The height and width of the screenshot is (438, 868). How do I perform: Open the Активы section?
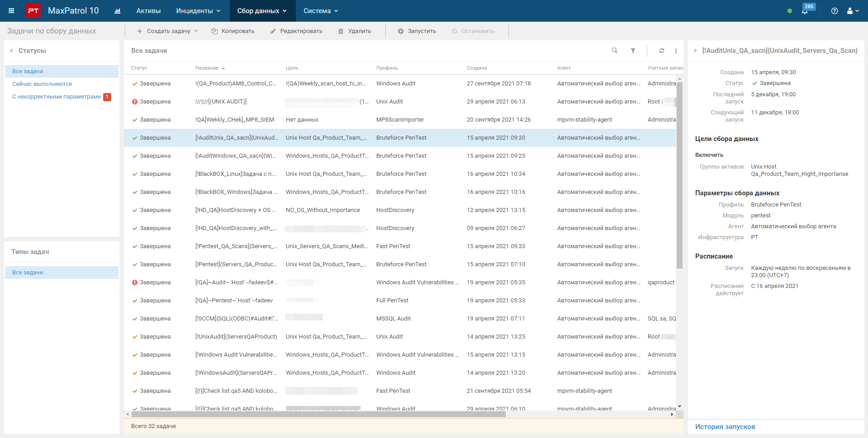148,11
